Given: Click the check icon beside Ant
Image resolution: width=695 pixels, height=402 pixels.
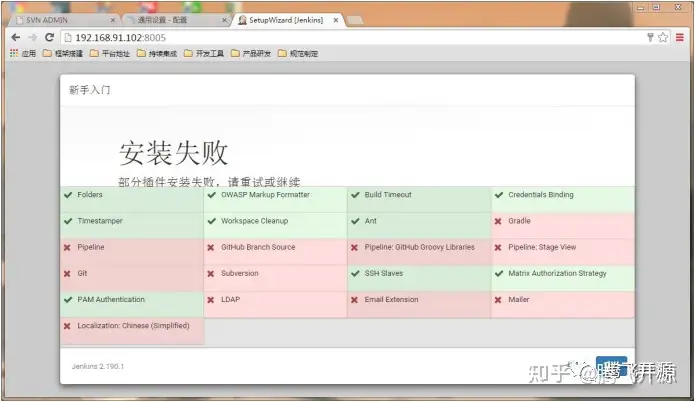Looking at the screenshot, I should click(355, 221).
